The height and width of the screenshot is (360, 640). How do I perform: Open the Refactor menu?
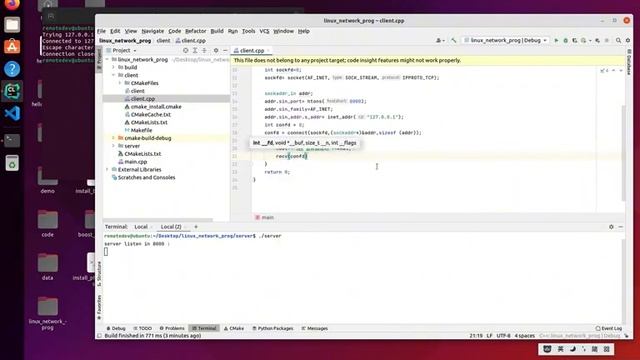[x=196, y=31]
